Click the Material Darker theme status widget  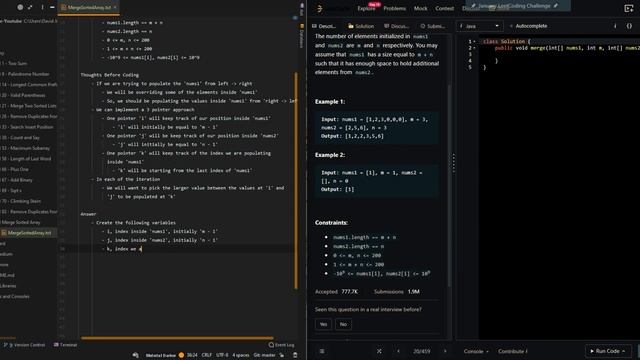tap(164, 355)
